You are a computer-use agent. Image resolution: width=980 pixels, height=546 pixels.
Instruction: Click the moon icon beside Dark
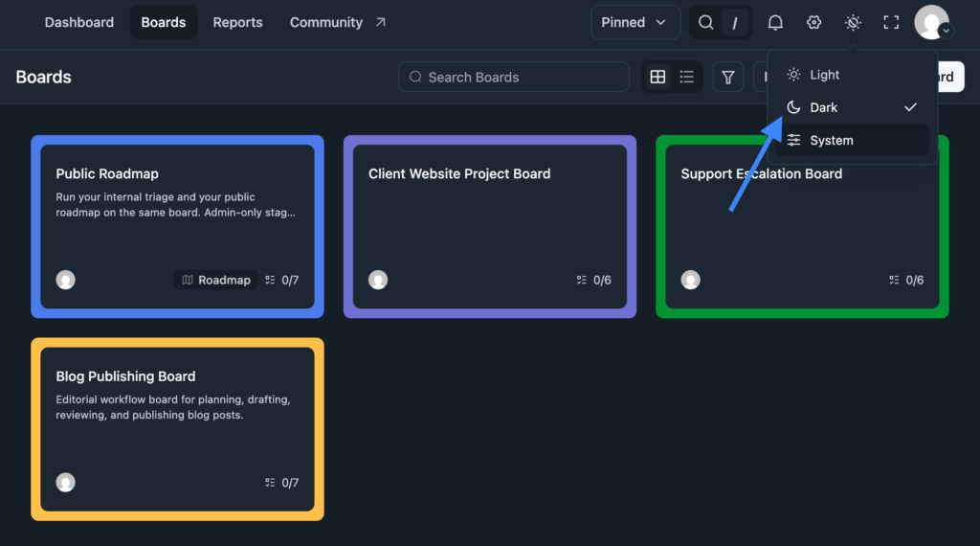(x=793, y=107)
